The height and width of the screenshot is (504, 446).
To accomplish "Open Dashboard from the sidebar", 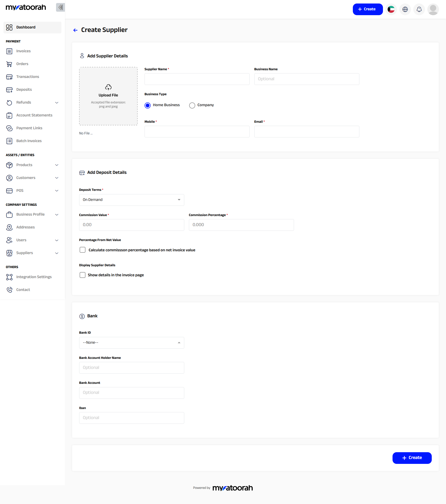I will (32, 27).
